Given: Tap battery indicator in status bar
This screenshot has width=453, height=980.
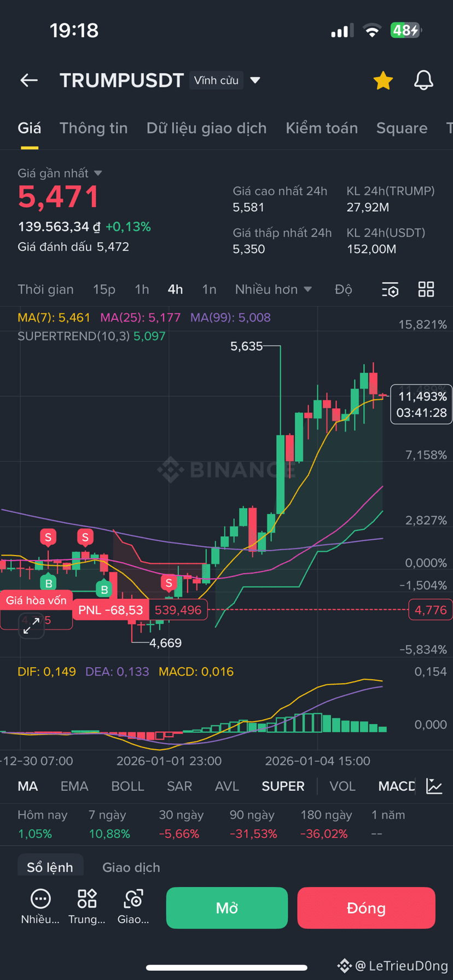Looking at the screenshot, I should [406, 30].
